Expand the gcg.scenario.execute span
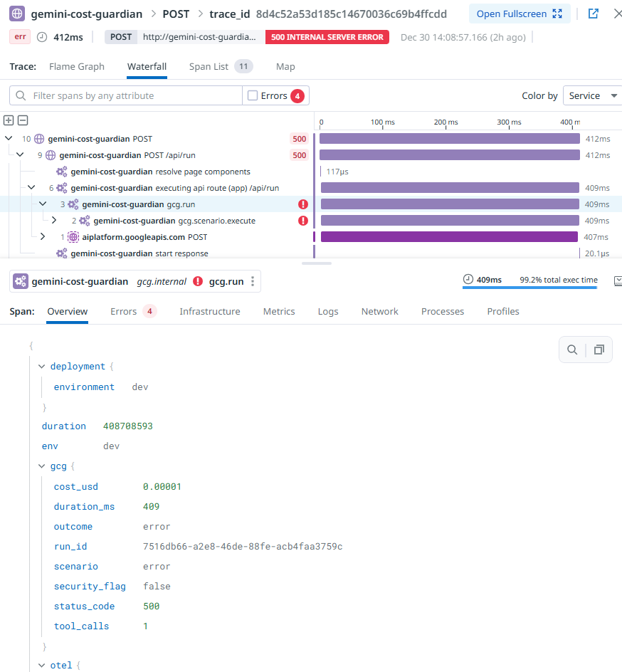The width and height of the screenshot is (622, 672). pyautogui.click(x=54, y=220)
